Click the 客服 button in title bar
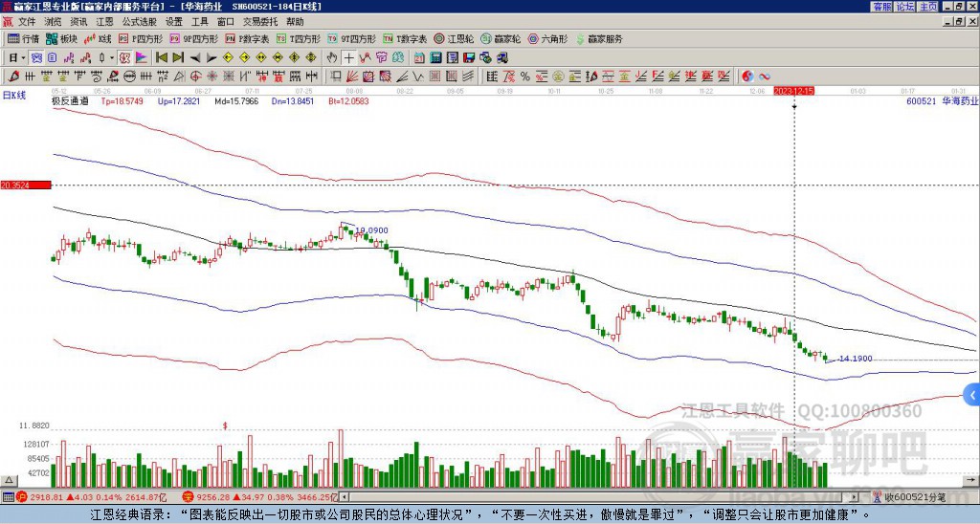 click(881, 7)
